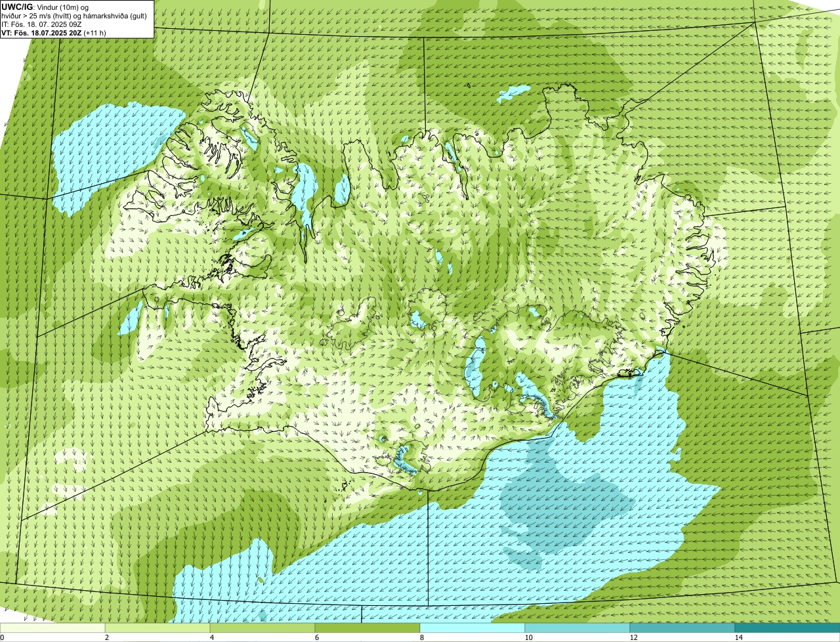Viewport: 840px width, 642px height.
Task: Click the "UWC/IG: Vindur (10m) og" title line
Action: point(46,7)
